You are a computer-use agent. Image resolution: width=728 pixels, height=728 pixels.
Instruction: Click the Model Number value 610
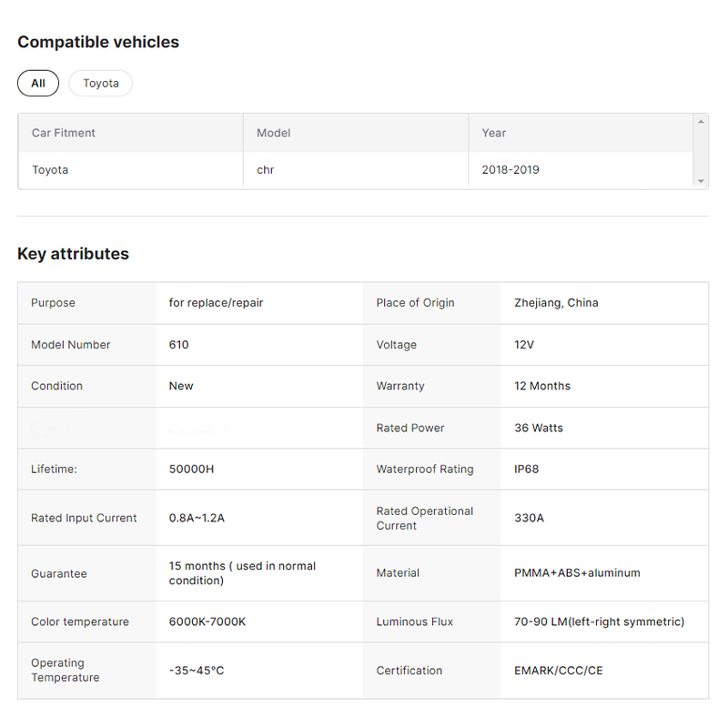(178, 345)
